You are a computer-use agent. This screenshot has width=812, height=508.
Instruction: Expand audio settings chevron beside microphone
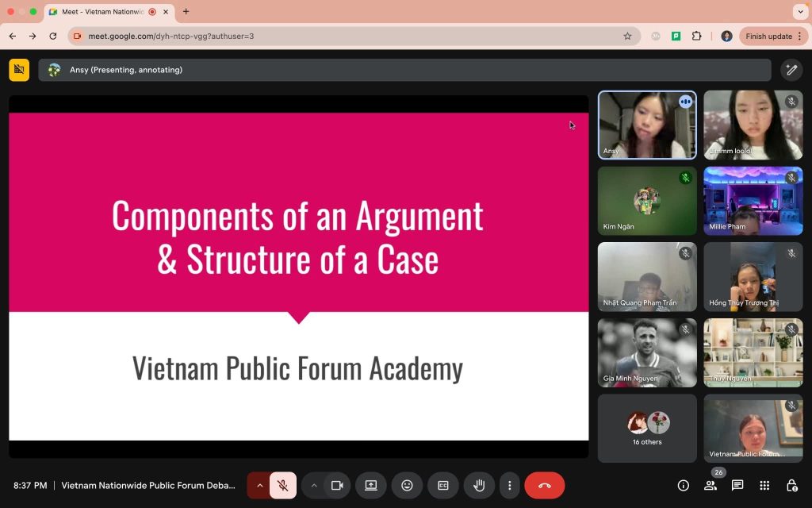(259, 486)
